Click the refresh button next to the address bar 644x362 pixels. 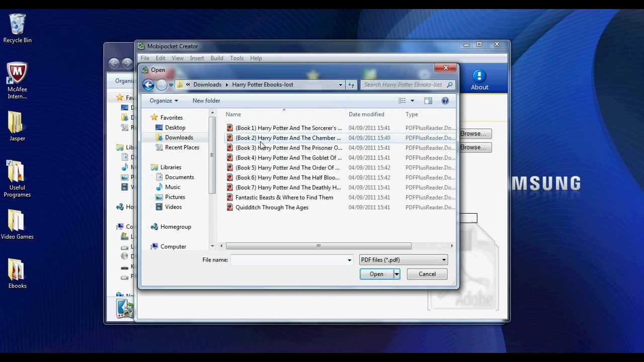click(351, 84)
